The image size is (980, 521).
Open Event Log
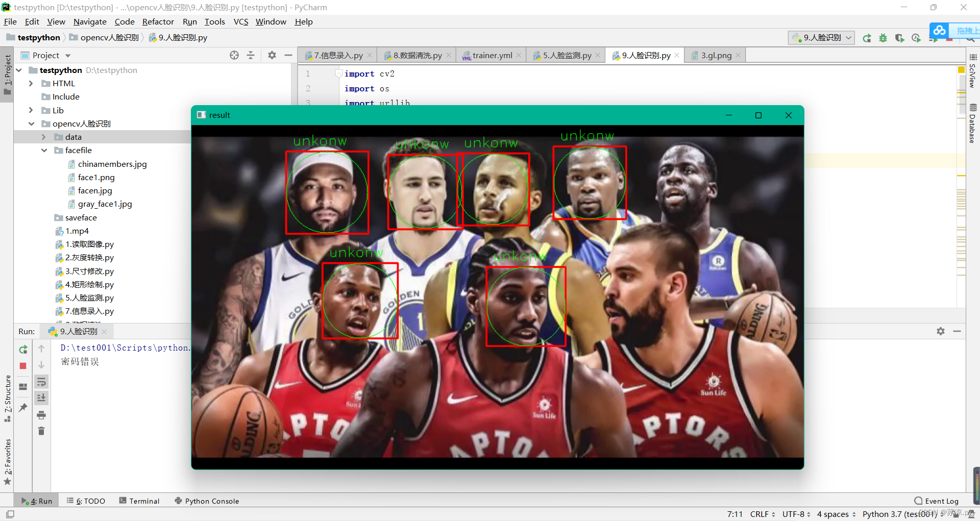(x=937, y=501)
